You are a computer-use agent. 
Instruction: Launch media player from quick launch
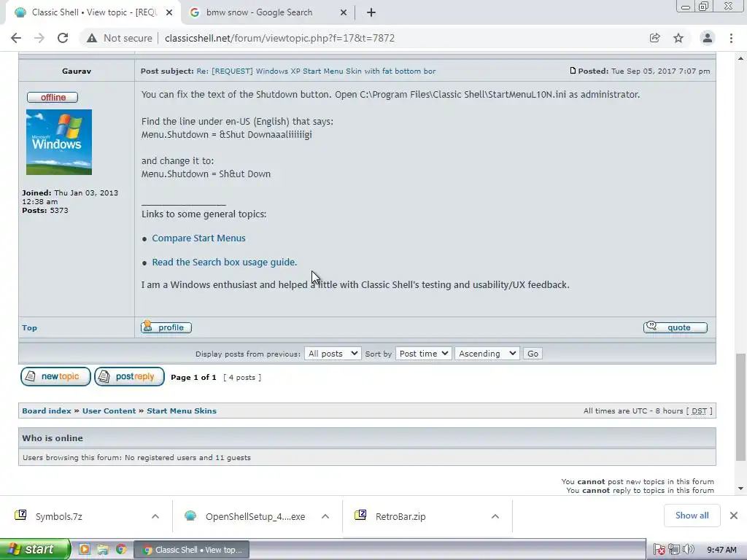85,550
